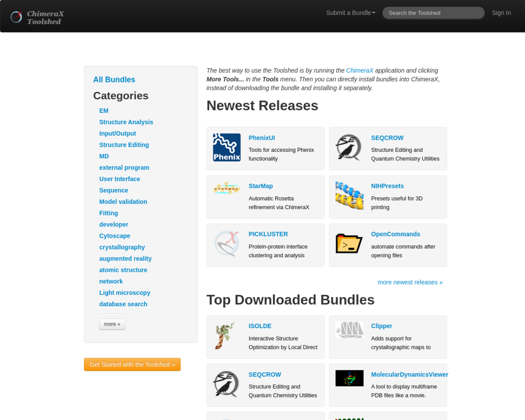Viewport: 525px width, 420px height.
Task: Select the Light microscopy category
Action: pos(125,293)
